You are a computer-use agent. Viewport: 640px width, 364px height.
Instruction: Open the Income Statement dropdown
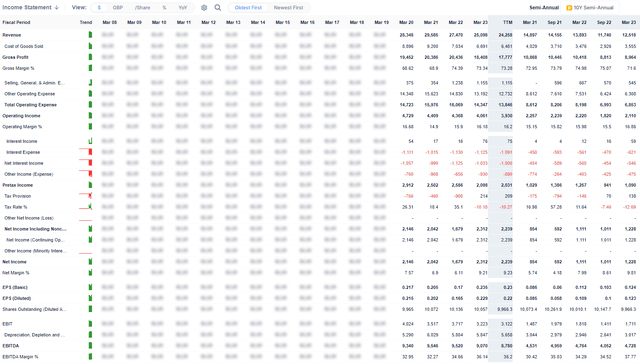pyautogui.click(x=31, y=7)
